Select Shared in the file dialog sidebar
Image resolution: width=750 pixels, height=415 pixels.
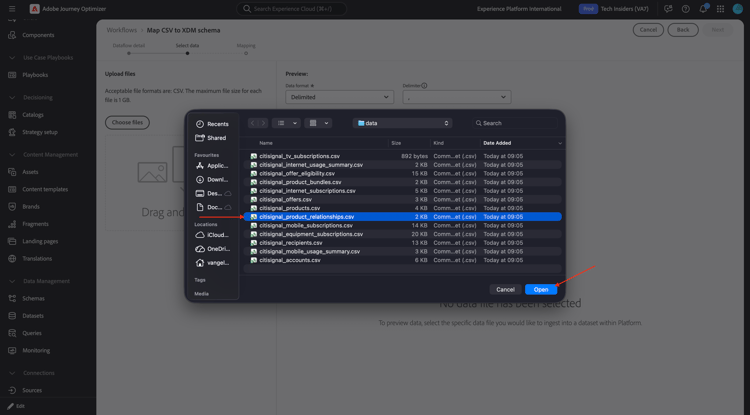pos(211,138)
